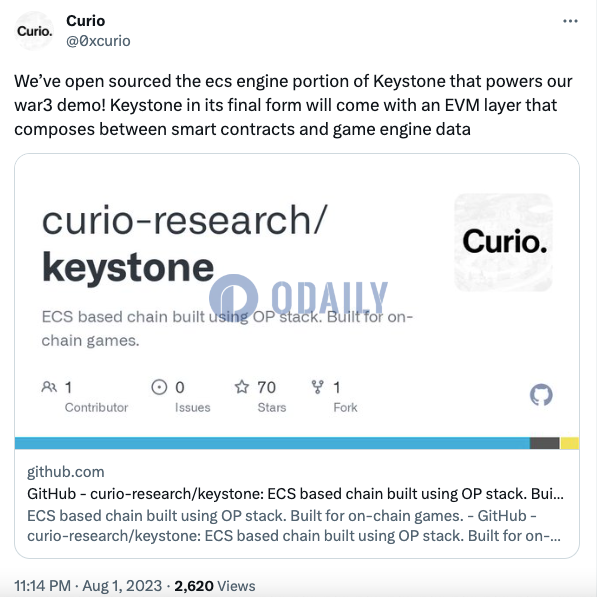The image size is (597, 597).
Task: Click the 11:14 PM · Aug 1, 2023 timestamp
Action: coord(88,586)
